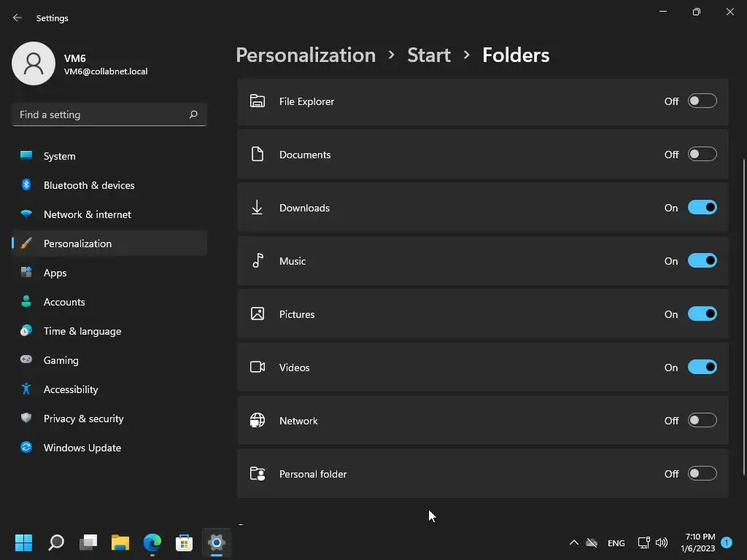Viewport: 747px width, 560px height.
Task: Open Task View from the taskbar
Action: click(88, 542)
